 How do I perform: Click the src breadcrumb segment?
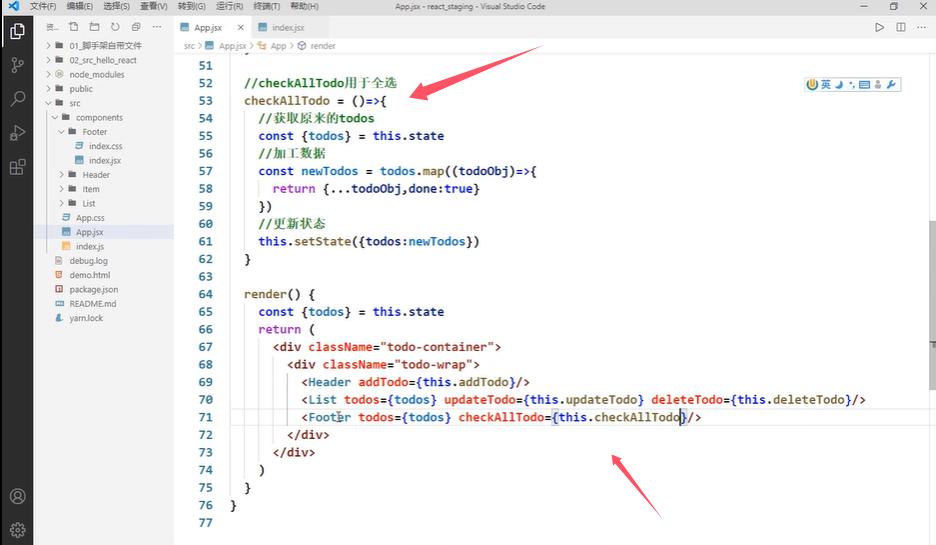tap(189, 46)
